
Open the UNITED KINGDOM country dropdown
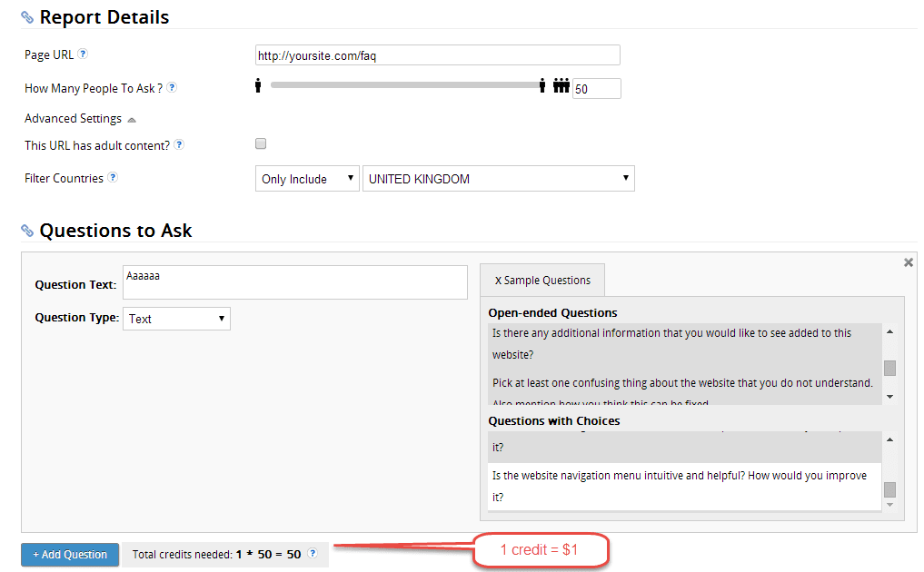click(498, 178)
